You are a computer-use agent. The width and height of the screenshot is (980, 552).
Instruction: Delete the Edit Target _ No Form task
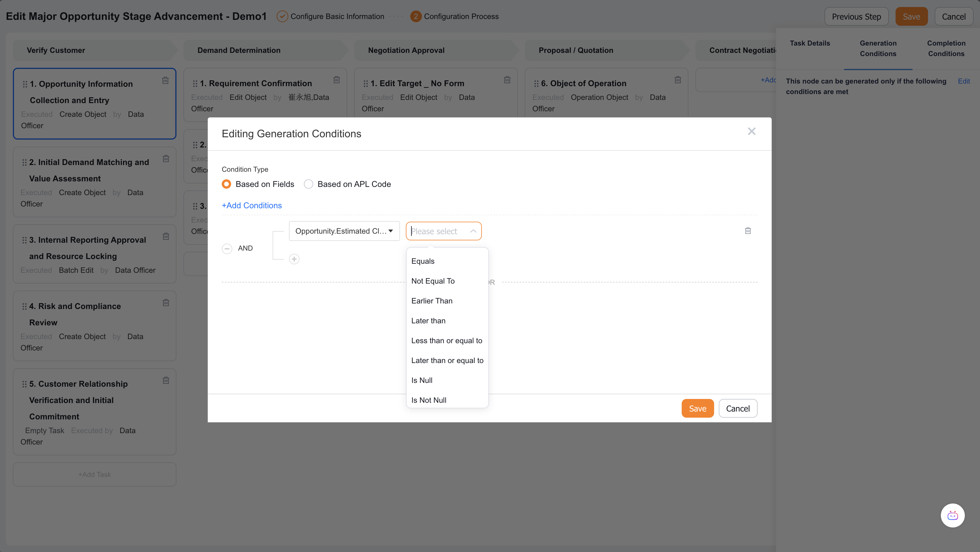pyautogui.click(x=507, y=80)
